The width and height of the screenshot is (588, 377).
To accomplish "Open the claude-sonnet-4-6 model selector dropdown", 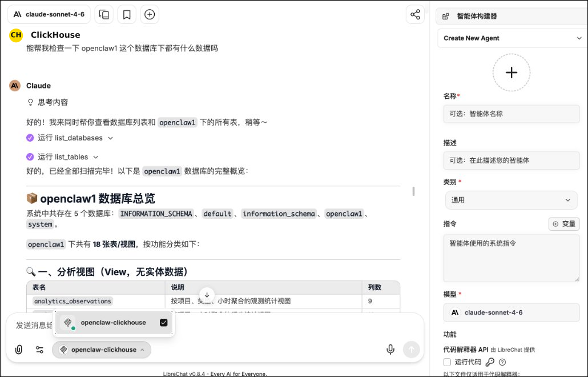I will [49, 14].
